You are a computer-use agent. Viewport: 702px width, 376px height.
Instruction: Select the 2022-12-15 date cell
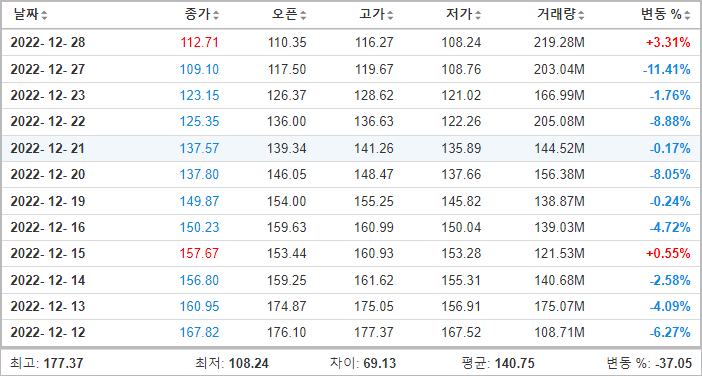[47, 254]
